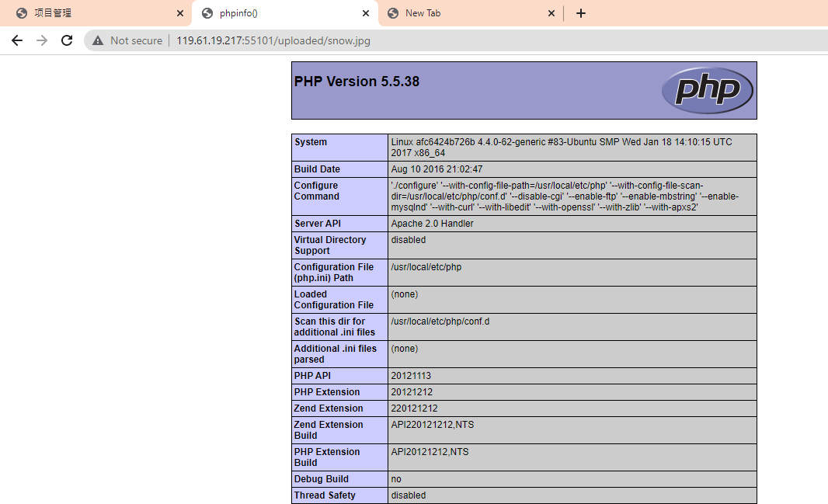828x504 pixels.
Task: Click 'no' value for Debug Build
Action: (396, 479)
